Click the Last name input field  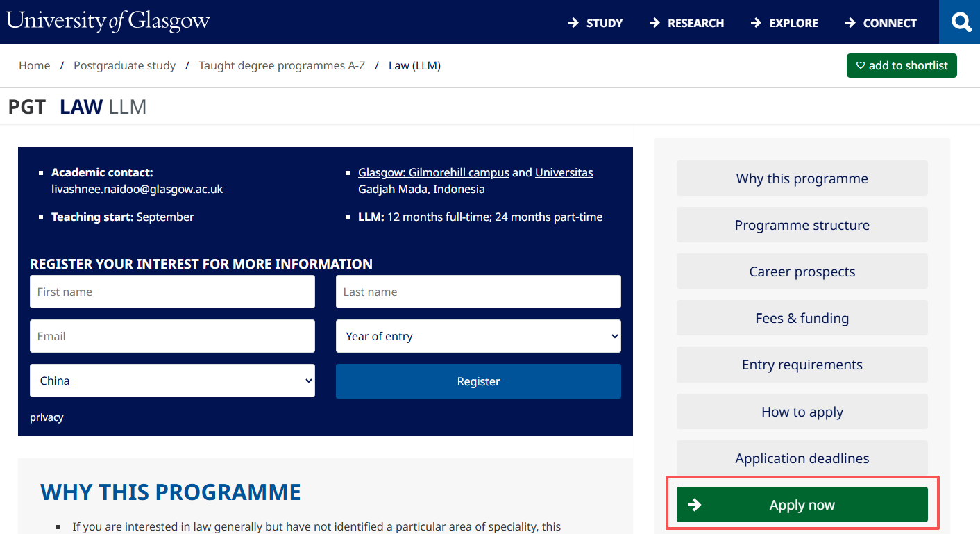coord(478,292)
